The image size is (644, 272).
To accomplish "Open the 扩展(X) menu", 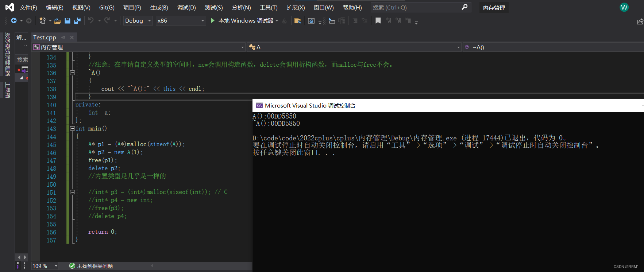I will pyautogui.click(x=296, y=7).
